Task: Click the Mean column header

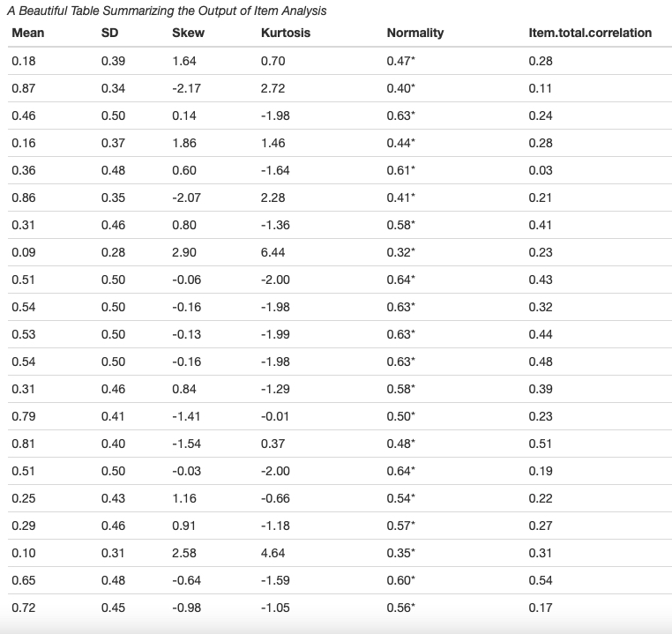Action: [x=28, y=34]
